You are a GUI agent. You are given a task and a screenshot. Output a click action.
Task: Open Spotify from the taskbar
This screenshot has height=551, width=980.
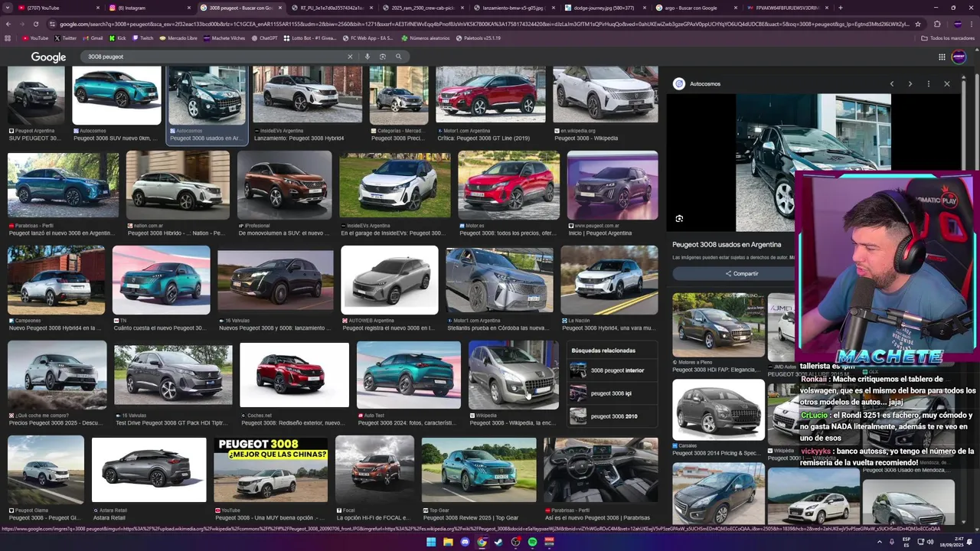tap(532, 542)
